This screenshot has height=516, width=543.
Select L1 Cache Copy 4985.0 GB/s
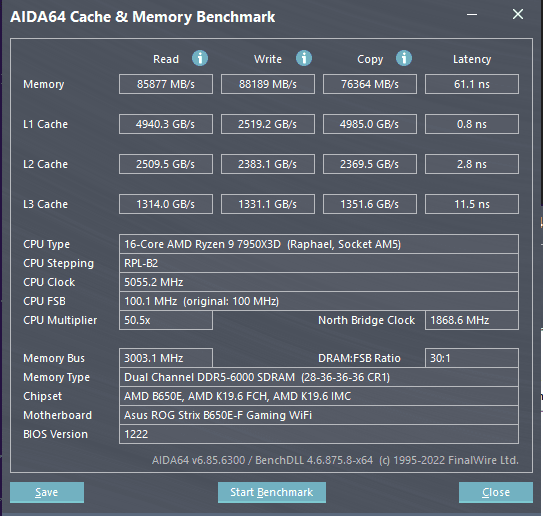coord(370,124)
